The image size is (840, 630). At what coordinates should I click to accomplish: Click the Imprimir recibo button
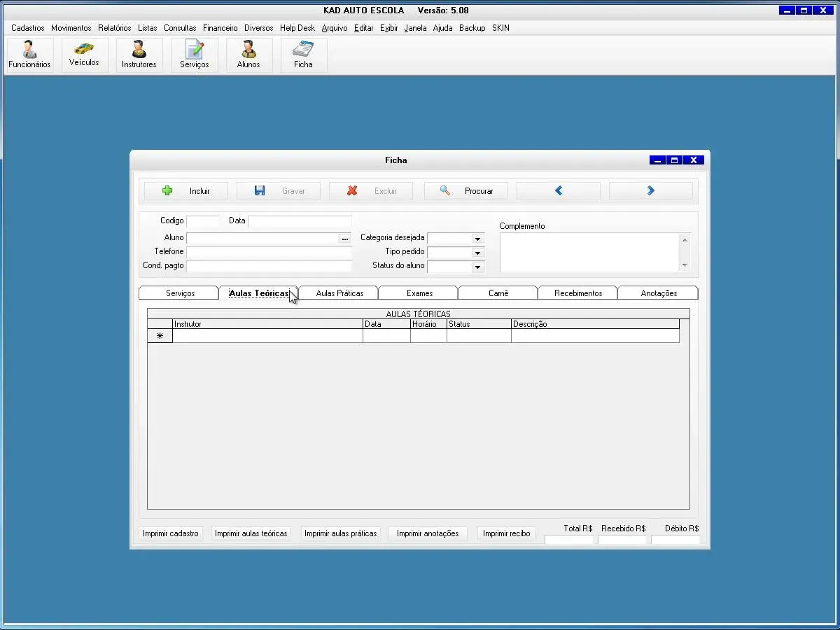pos(506,533)
